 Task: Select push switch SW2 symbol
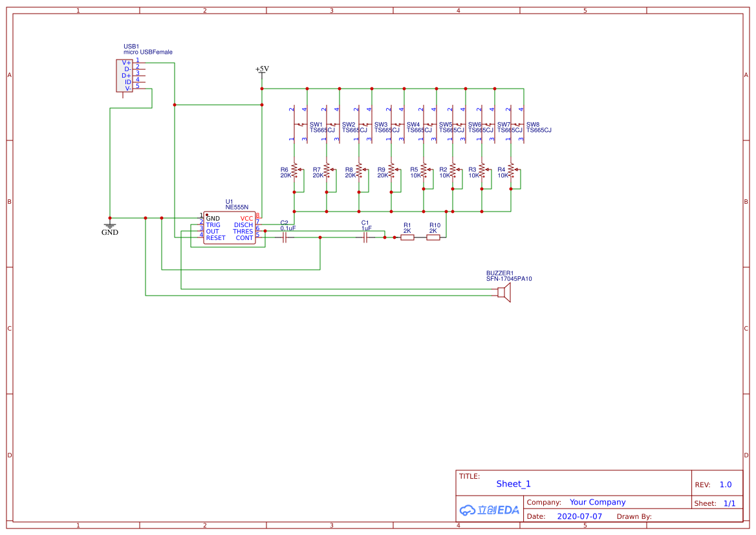(333, 124)
